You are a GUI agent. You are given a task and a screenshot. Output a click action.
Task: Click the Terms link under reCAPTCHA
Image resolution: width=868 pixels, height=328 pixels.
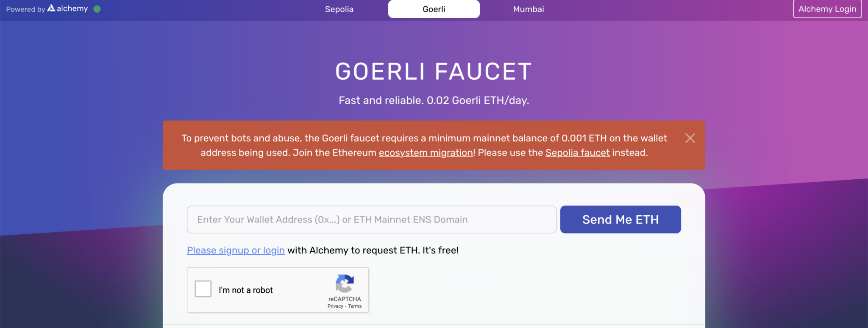coord(356,306)
